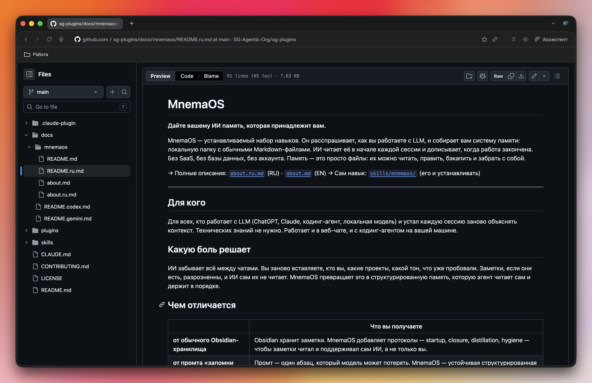
Task: Click the browser address bar URL
Action: pyautogui.click(x=189, y=39)
